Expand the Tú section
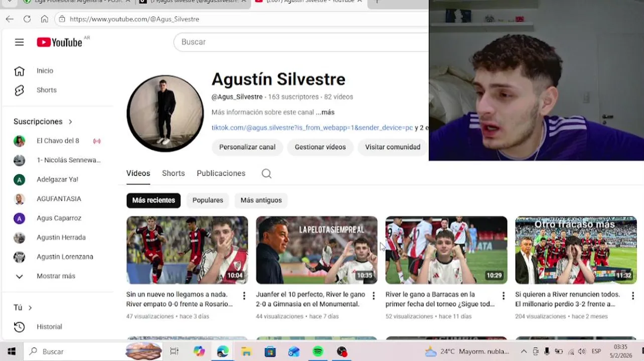The height and width of the screenshot is (361, 644). pos(30,308)
